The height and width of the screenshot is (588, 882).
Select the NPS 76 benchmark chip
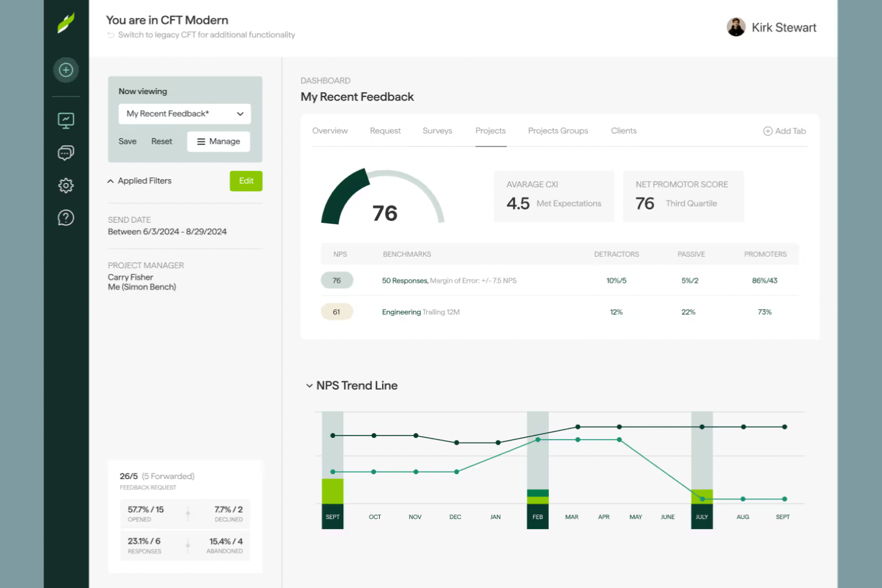point(337,280)
